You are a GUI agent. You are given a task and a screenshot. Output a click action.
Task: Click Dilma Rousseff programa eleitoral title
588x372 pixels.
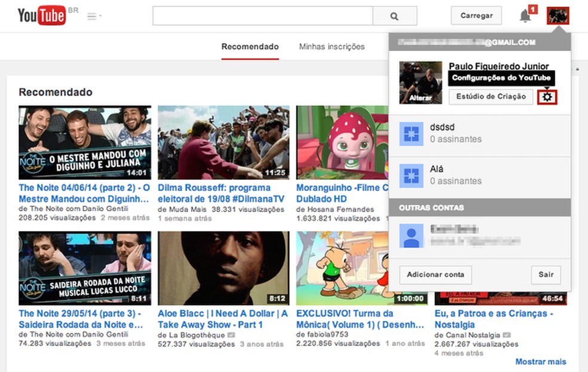221,193
